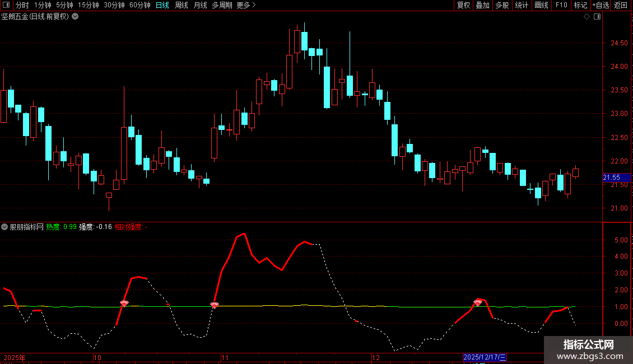Select the 5分钟 period
The width and height of the screenshot is (633, 364).
click(64, 5)
